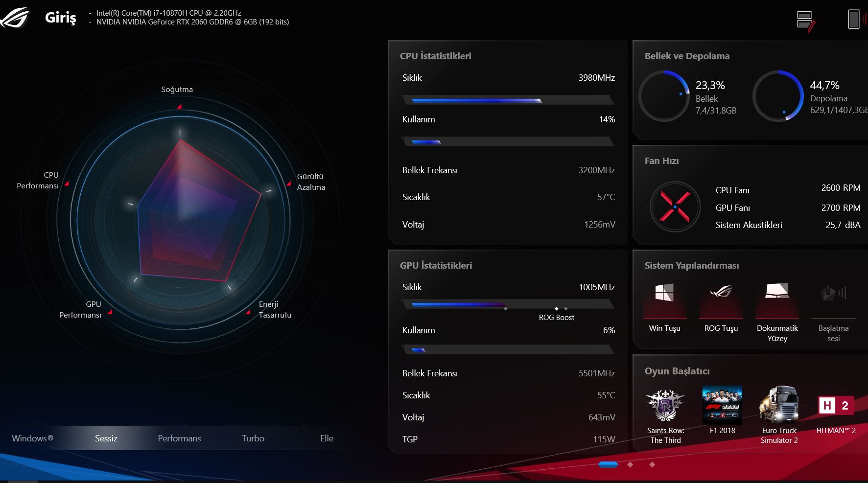This screenshot has width=868, height=483.
Task: Toggle the Win Tuşu setting
Action: pyautogui.click(x=664, y=307)
